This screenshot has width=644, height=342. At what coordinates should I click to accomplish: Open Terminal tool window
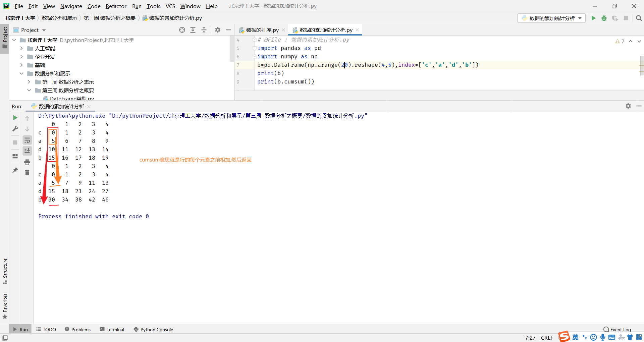[x=112, y=329]
